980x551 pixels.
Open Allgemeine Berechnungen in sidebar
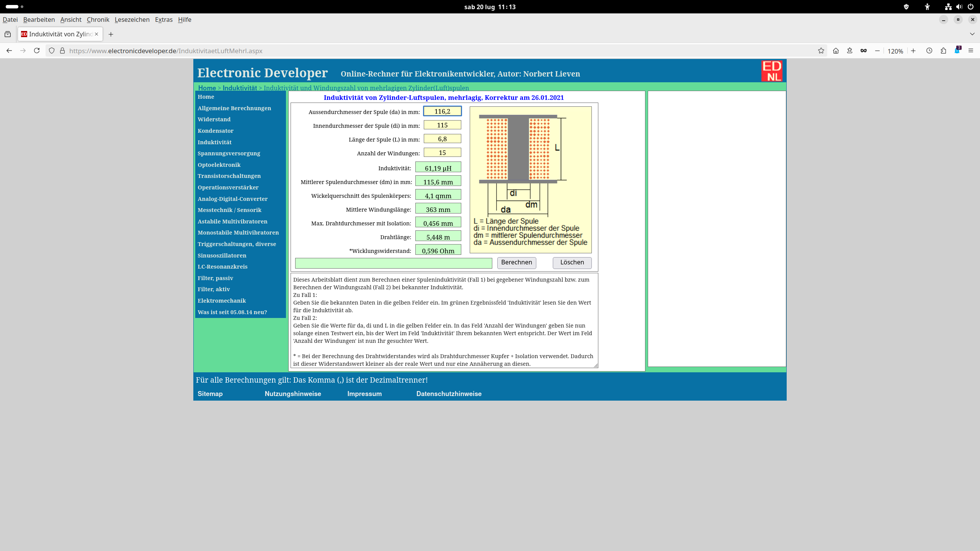click(234, 108)
